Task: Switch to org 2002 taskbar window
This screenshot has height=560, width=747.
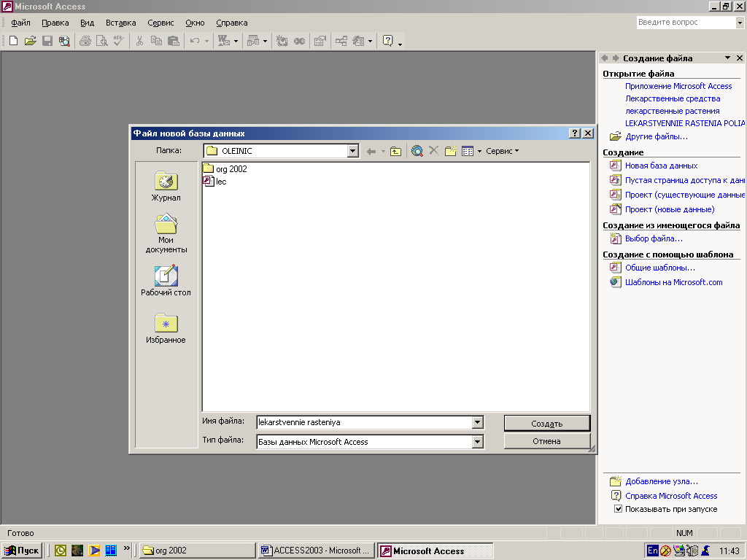Action: 198,551
